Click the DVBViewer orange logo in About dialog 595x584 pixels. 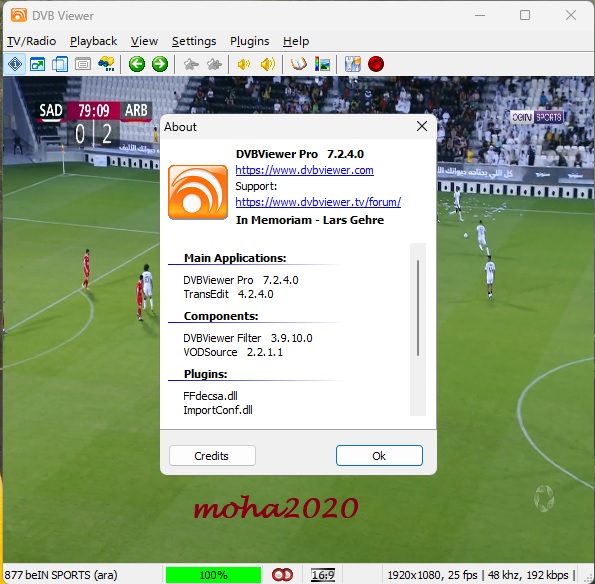[x=198, y=192]
